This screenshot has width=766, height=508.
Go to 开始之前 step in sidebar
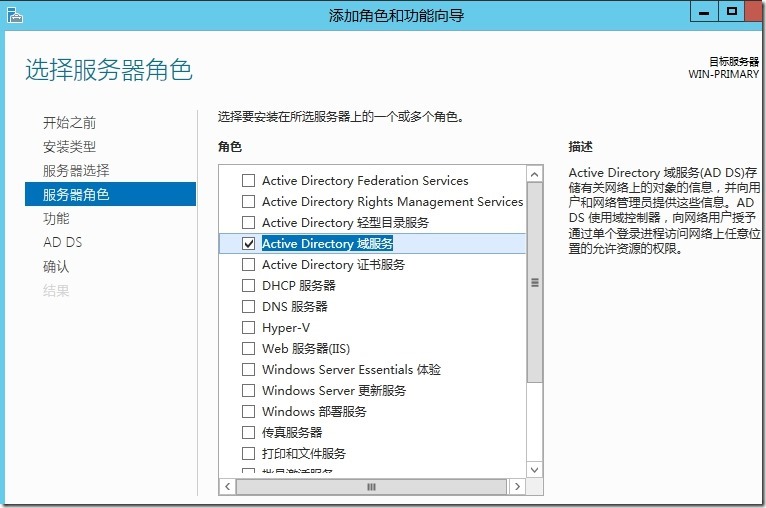click(69, 123)
